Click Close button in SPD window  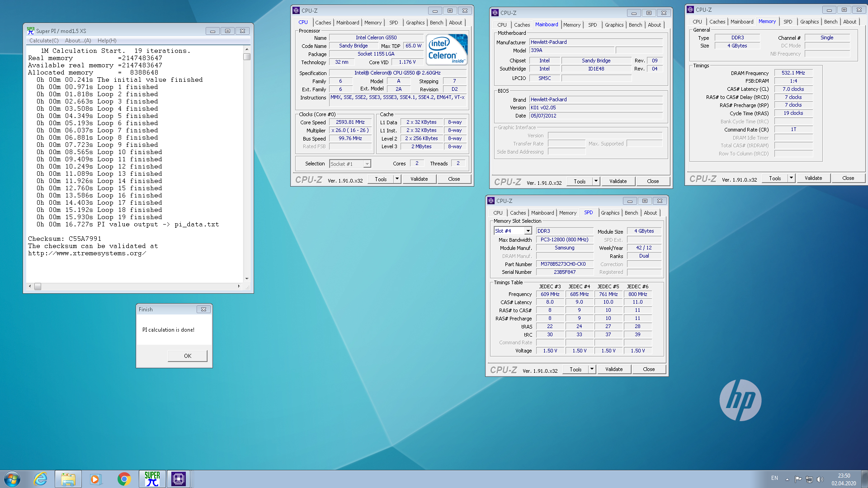(x=649, y=369)
